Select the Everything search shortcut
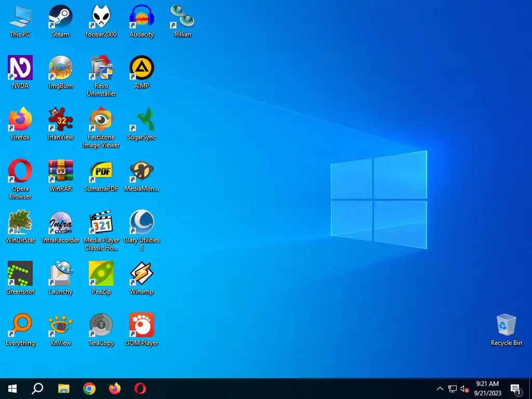The width and height of the screenshot is (532, 399). point(20,329)
